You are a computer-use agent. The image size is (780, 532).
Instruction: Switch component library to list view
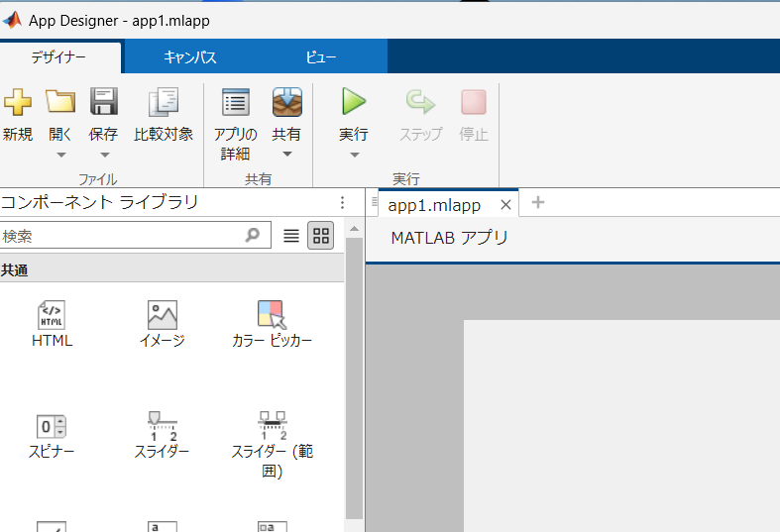pos(291,235)
